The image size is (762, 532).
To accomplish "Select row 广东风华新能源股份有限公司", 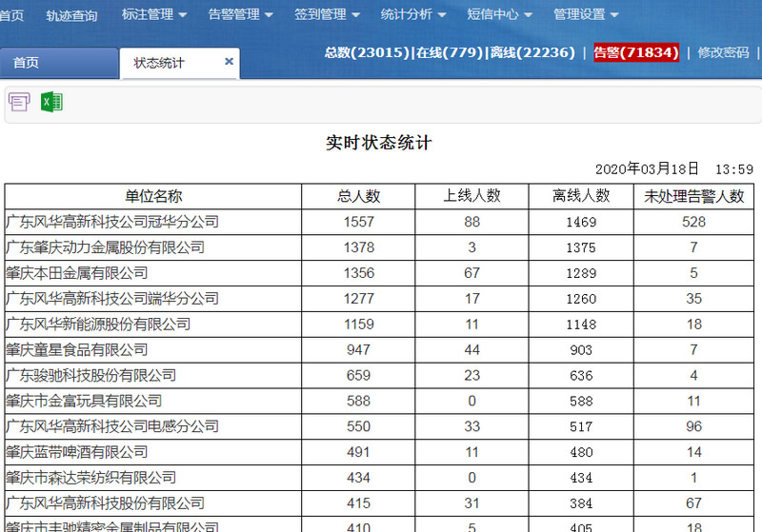I will (379, 325).
